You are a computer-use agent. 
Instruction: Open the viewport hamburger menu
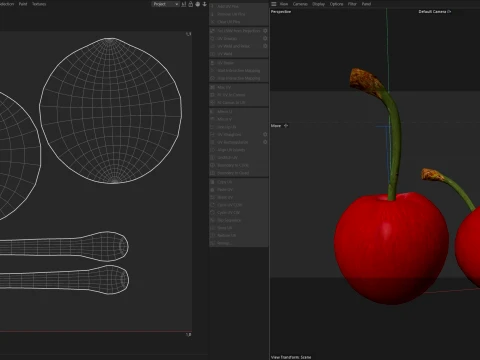click(274, 4)
